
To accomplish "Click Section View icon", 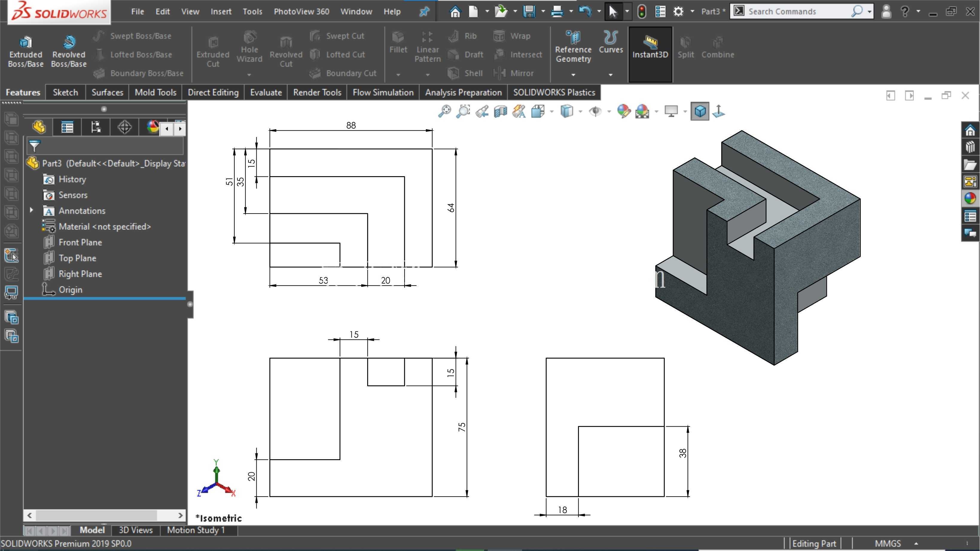I will coord(500,112).
